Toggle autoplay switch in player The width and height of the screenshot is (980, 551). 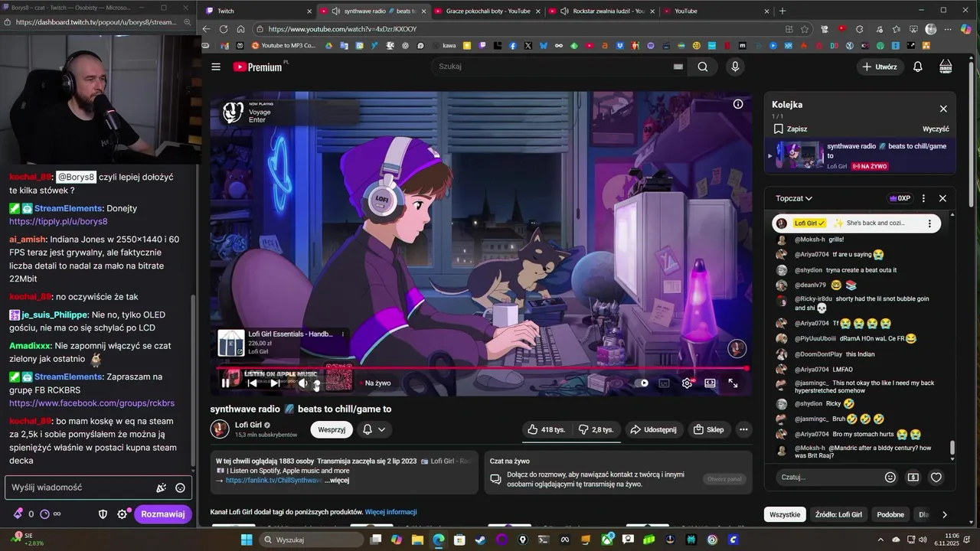point(642,383)
